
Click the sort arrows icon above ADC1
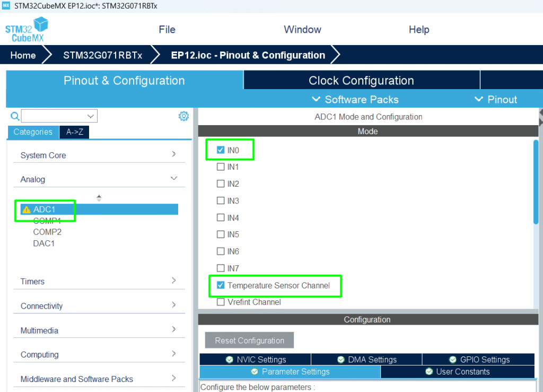click(x=99, y=198)
